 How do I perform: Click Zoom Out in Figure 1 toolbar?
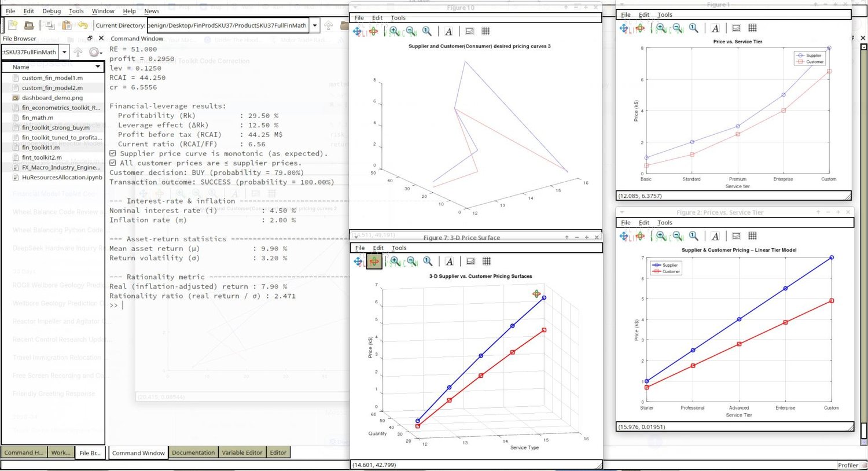click(x=677, y=28)
